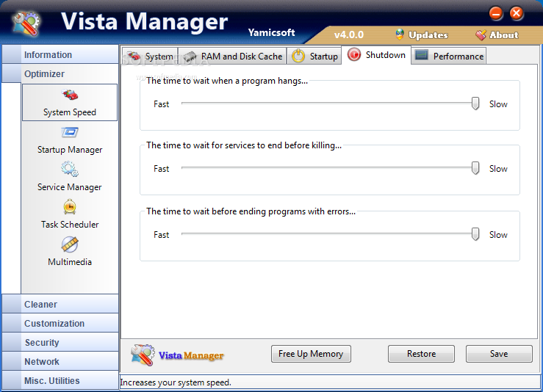This screenshot has width=543, height=392.
Task: Minimize the Vista Manager window
Action: click(496, 13)
